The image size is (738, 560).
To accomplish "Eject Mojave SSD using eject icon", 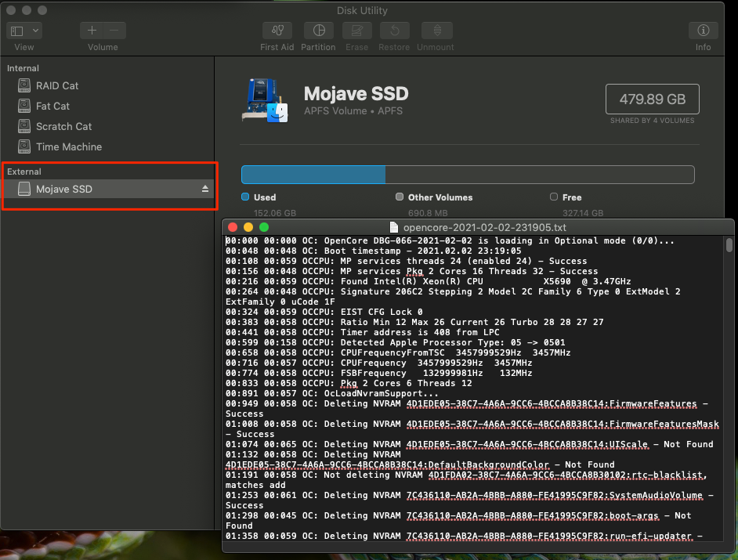I will pyautogui.click(x=205, y=189).
